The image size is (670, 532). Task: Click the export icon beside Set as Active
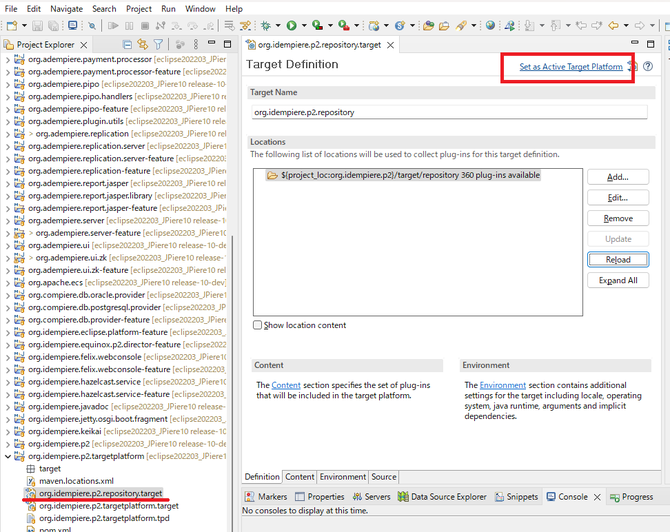point(632,67)
